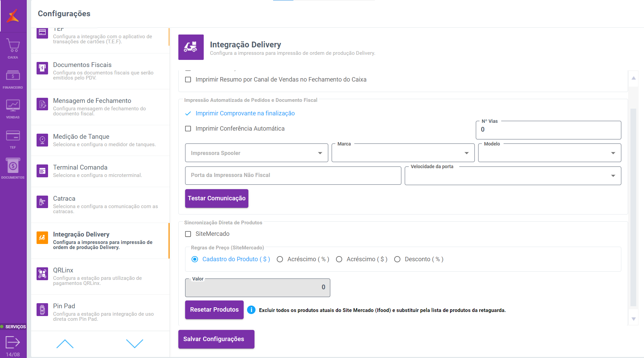Enable the SiteMercado checkbox

coord(188,234)
